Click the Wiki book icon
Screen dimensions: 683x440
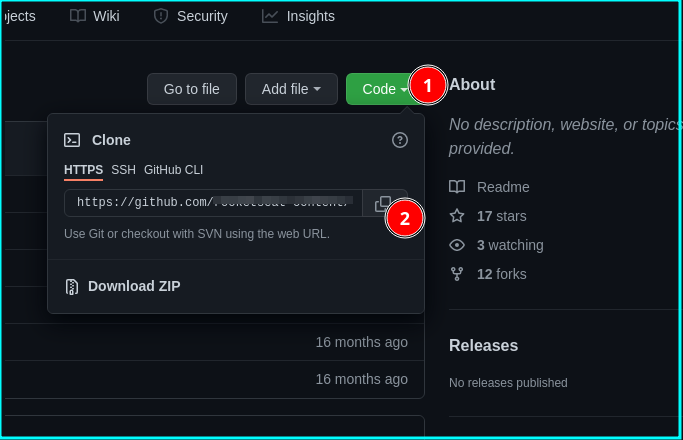click(x=78, y=16)
